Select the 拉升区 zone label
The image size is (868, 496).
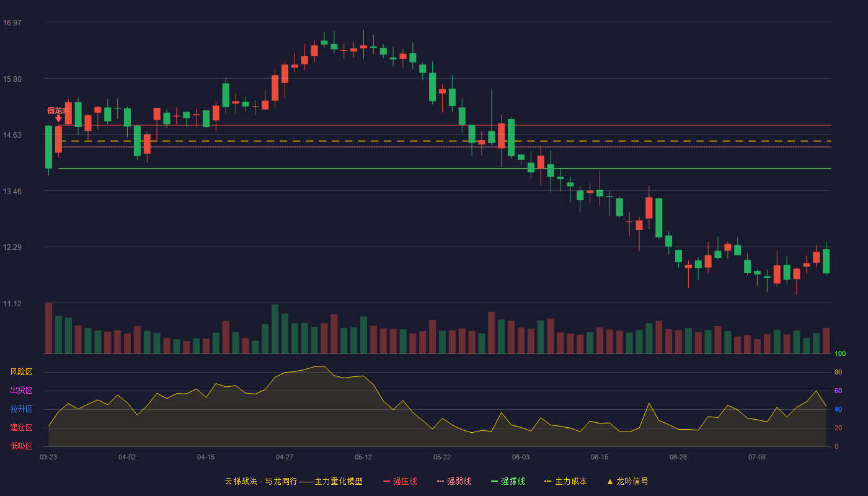pos(21,409)
